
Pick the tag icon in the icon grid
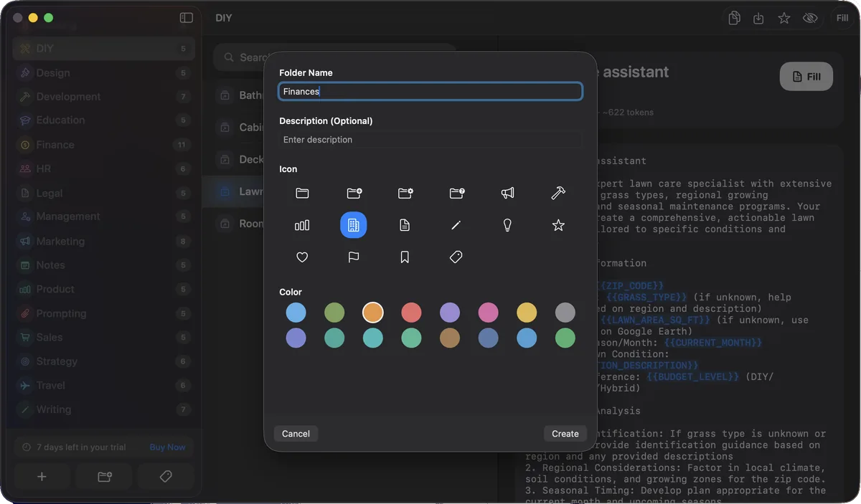point(456,257)
